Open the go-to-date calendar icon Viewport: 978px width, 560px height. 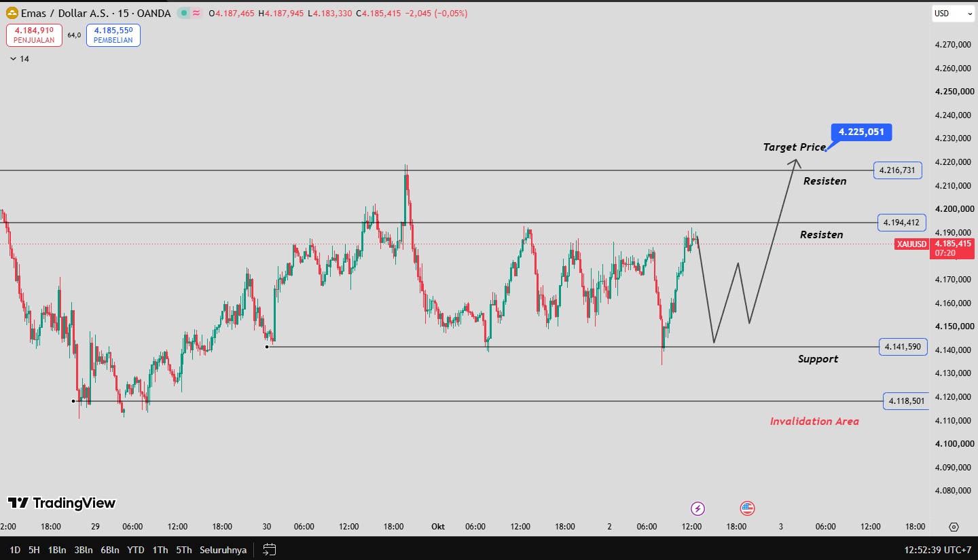(x=270, y=550)
